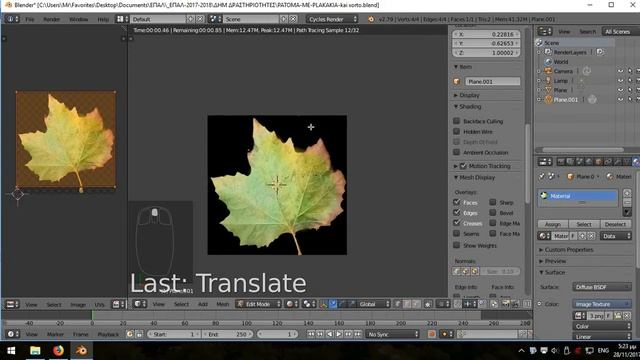This screenshot has width=640, height=360.
Task: Uncheck the Faces overlay checkbox
Action: [457, 202]
